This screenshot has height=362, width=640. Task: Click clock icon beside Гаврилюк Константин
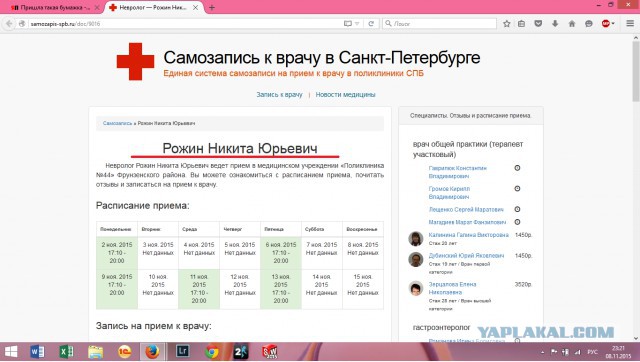517,168
